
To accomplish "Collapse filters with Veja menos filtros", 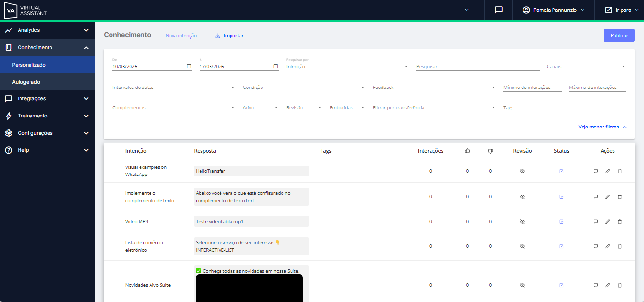I will [602, 127].
